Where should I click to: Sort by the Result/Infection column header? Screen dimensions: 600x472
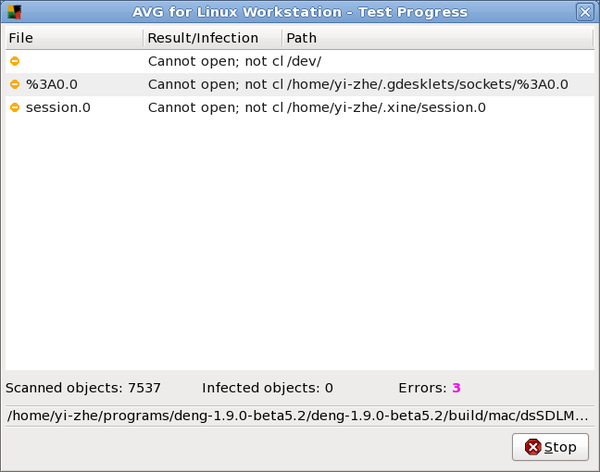point(212,38)
